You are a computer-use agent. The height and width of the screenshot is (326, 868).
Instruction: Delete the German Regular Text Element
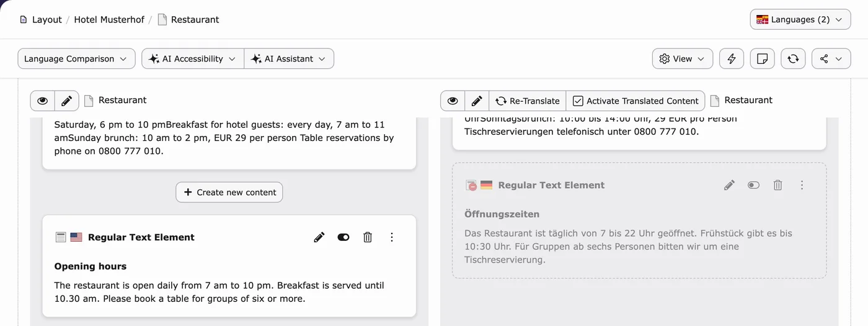click(777, 185)
